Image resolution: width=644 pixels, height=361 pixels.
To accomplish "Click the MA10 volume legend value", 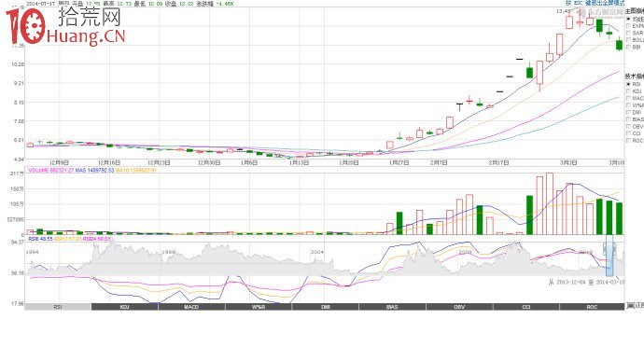I will click(x=135, y=170).
